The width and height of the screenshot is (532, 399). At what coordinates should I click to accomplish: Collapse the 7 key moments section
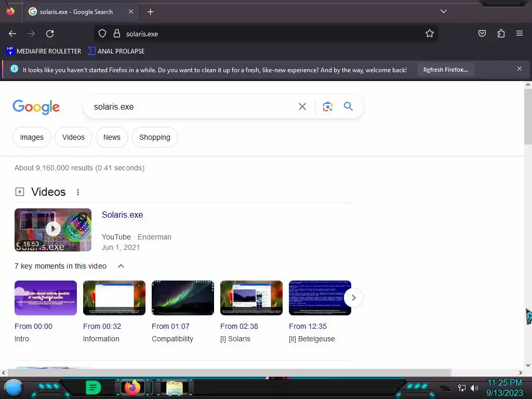[121, 266]
